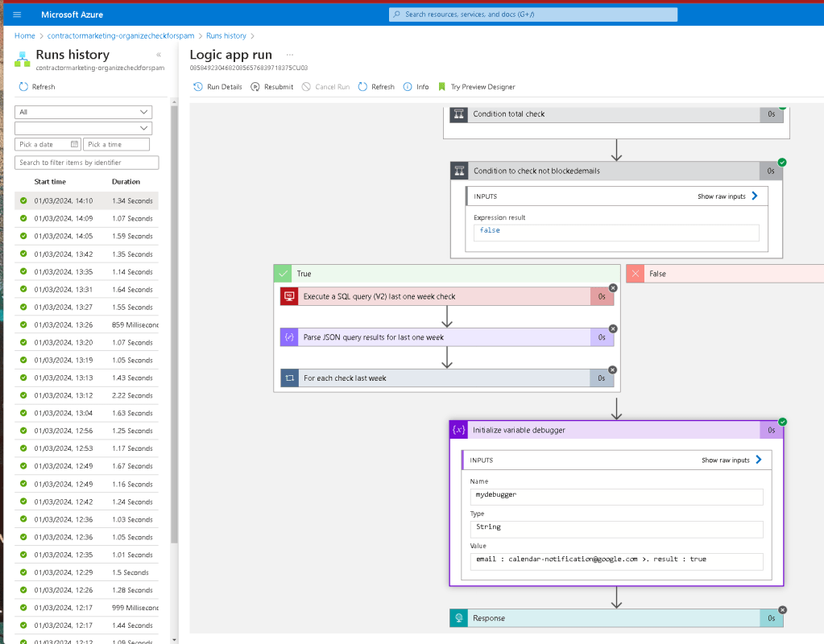Open the All status filter dropdown

(x=84, y=112)
